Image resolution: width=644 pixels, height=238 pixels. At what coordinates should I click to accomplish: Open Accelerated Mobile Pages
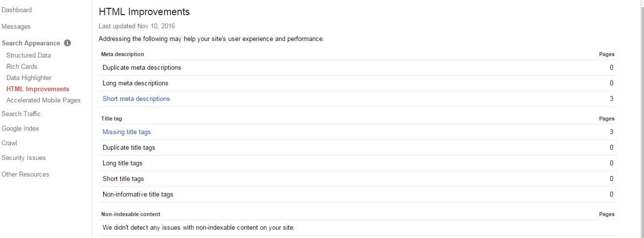pos(43,100)
